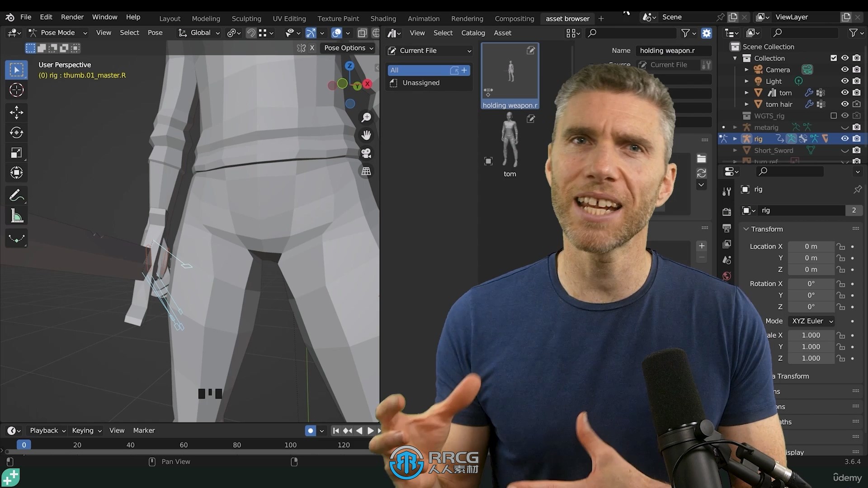The width and height of the screenshot is (868, 488).
Task: Toggle the WGTS_rig collection checkbox
Action: click(x=834, y=116)
